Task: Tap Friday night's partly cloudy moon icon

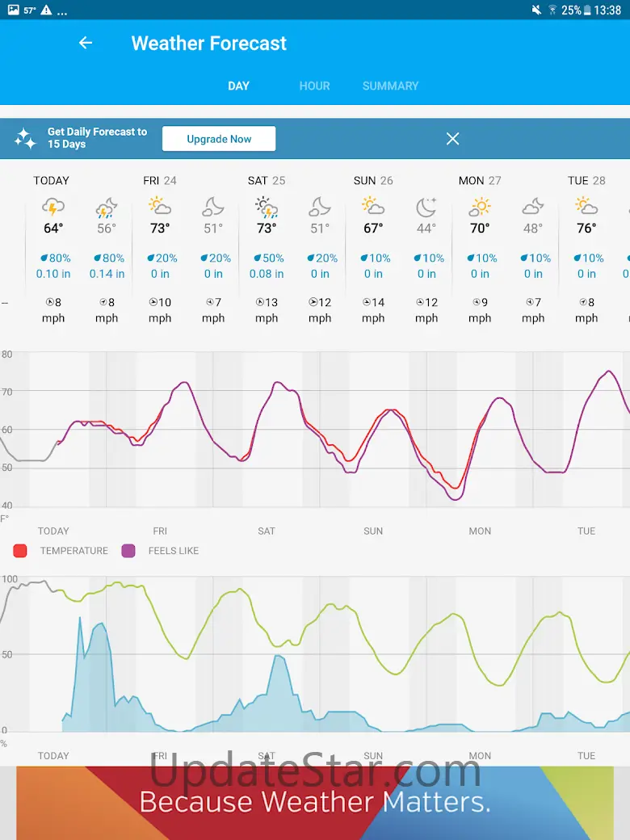Action: pos(213,207)
